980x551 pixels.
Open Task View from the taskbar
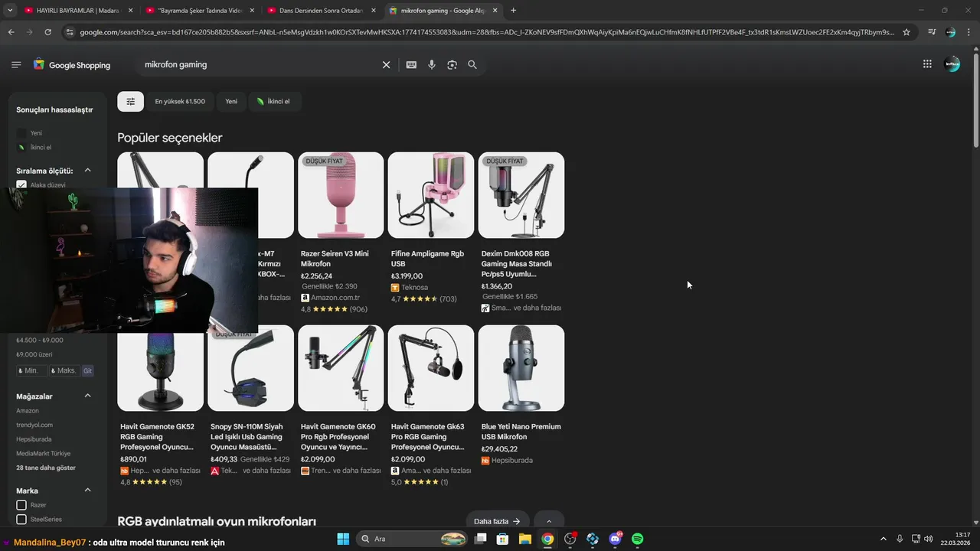click(480, 539)
